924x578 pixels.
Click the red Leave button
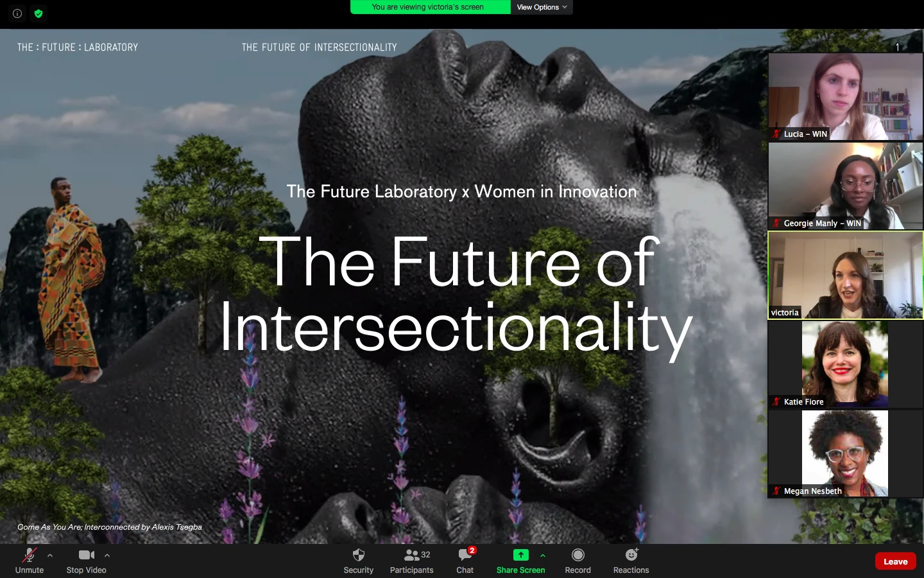(x=895, y=561)
